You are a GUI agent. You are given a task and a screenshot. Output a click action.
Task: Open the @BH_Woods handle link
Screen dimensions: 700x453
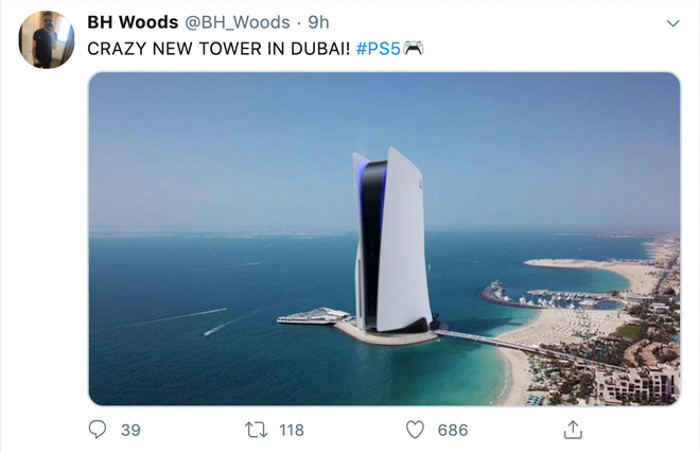click(x=238, y=22)
